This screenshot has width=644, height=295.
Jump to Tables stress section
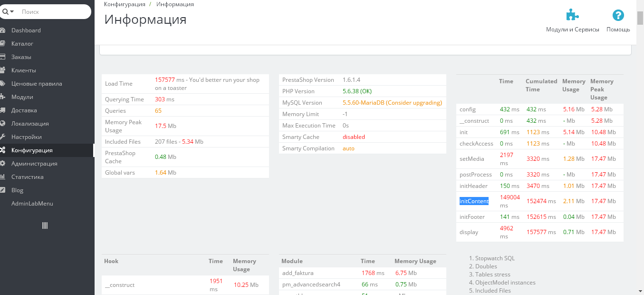pyautogui.click(x=492, y=275)
